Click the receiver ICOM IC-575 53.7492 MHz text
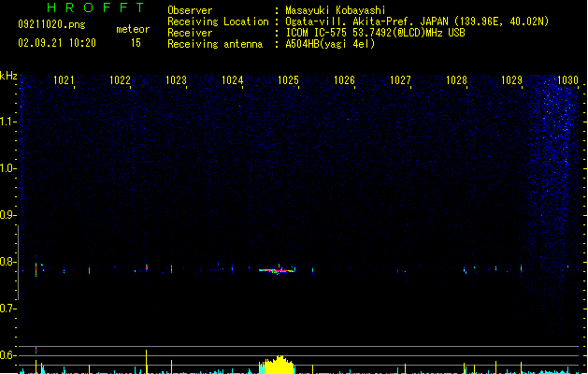 click(x=375, y=33)
